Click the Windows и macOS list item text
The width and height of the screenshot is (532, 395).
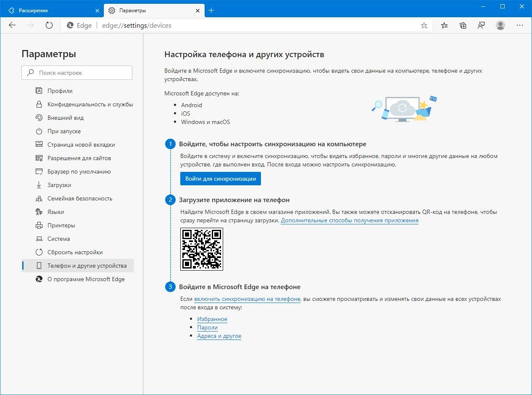pos(205,122)
